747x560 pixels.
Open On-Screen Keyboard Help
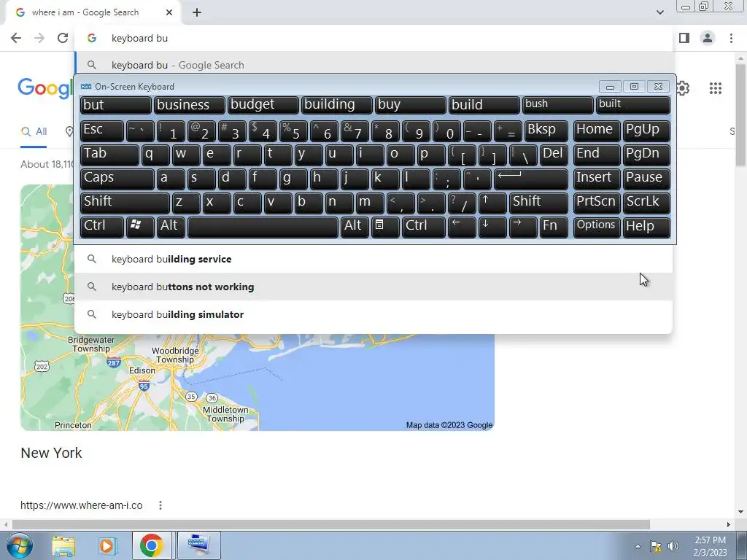tap(646, 227)
